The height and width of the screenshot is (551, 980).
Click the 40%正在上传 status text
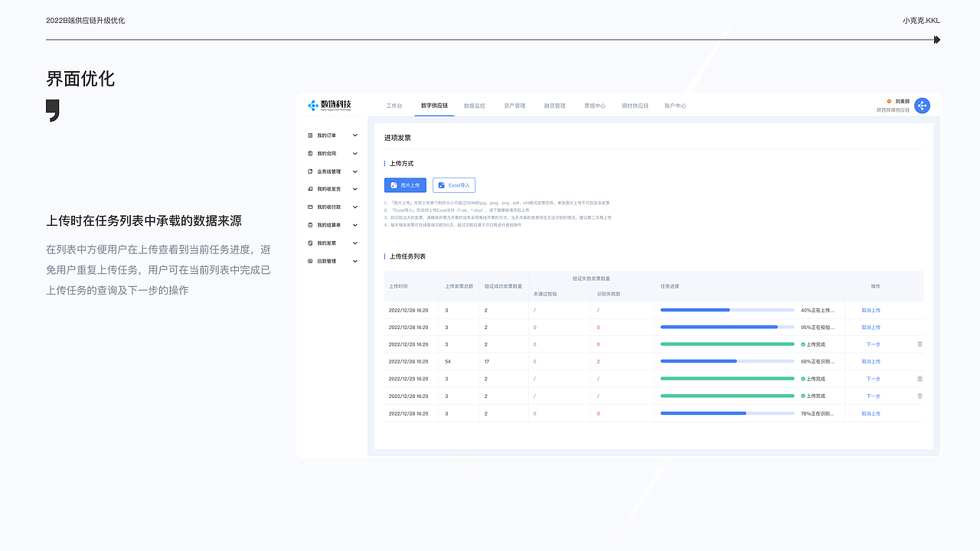[x=818, y=310]
